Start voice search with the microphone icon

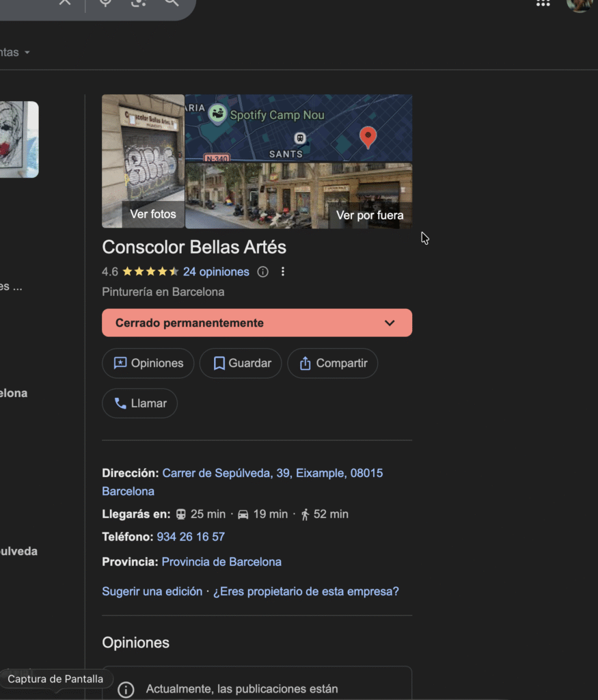click(105, 2)
